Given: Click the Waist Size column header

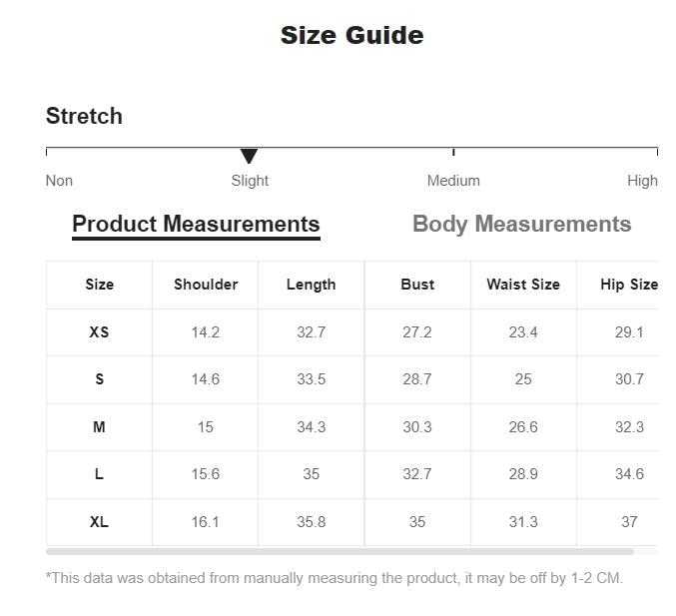Looking at the screenshot, I should 523,285.
